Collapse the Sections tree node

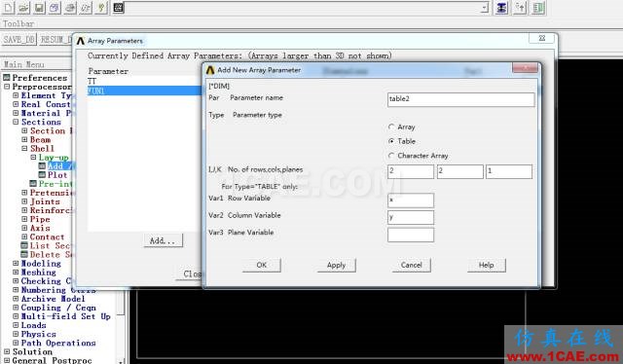[x=16, y=122]
